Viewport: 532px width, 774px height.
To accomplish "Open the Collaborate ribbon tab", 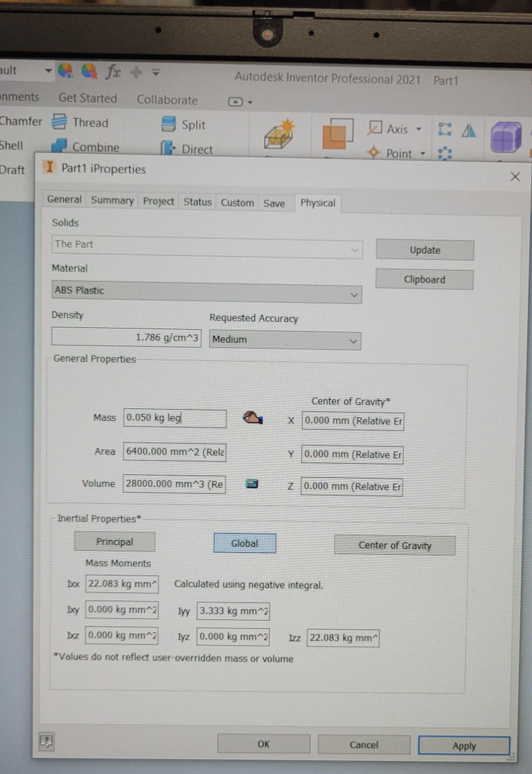I will (167, 99).
